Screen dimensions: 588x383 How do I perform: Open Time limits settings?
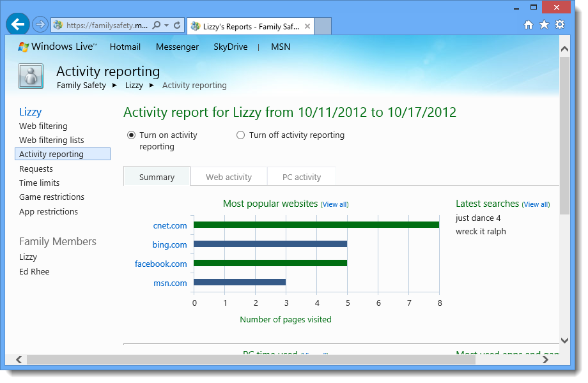tap(40, 183)
